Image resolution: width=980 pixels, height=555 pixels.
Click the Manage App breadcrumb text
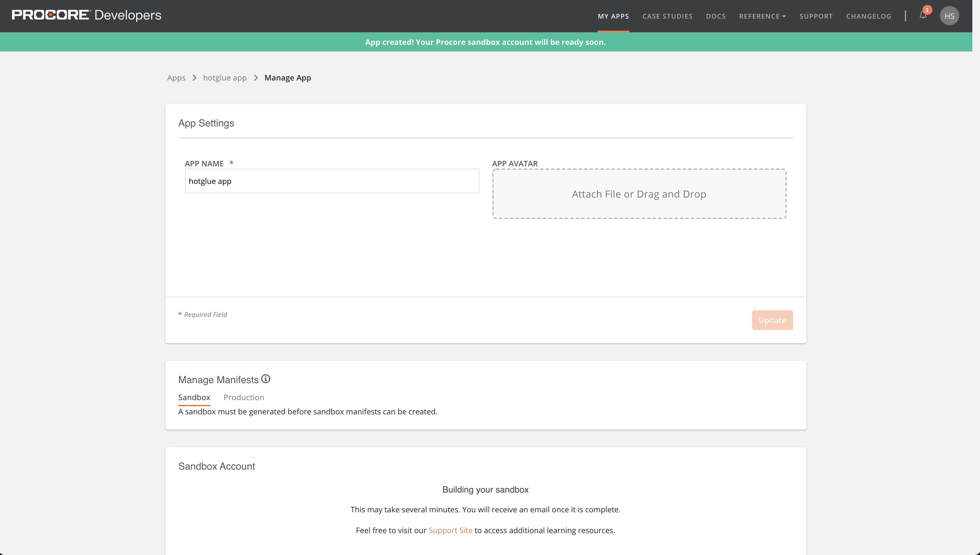pyautogui.click(x=288, y=78)
